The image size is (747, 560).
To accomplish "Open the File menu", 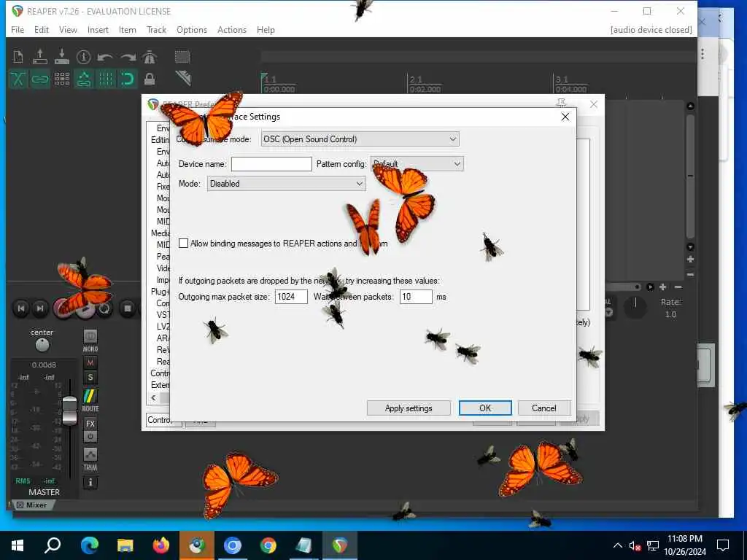I will pyautogui.click(x=18, y=29).
